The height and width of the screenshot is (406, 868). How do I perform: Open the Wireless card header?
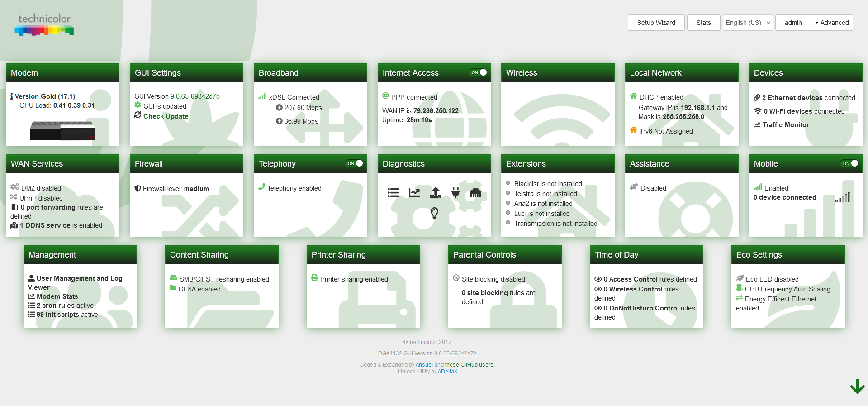pos(558,73)
